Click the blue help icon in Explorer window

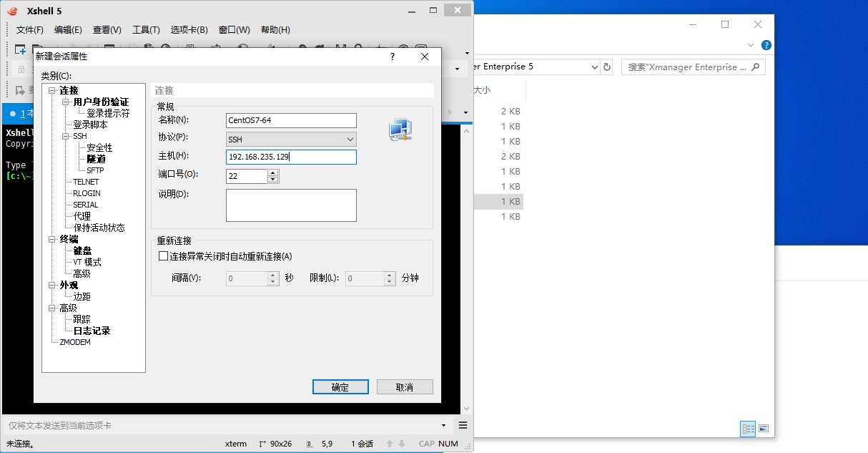pyautogui.click(x=766, y=44)
